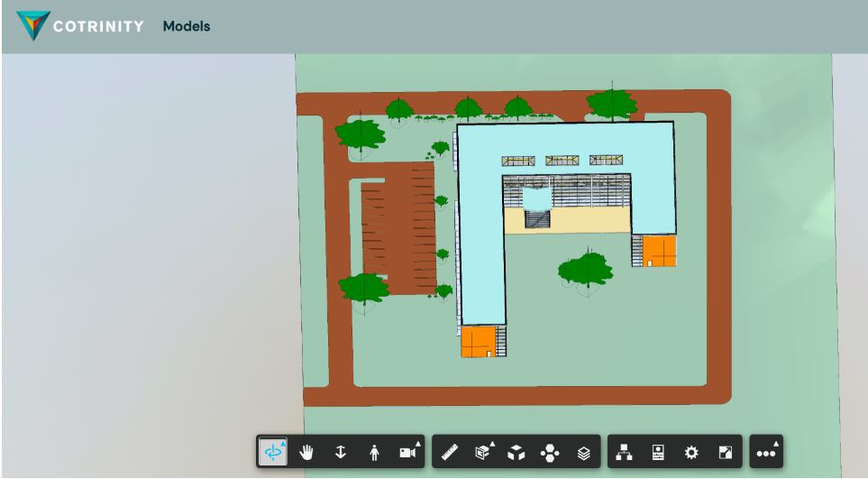Toggle the Layers stack panel

point(583,452)
